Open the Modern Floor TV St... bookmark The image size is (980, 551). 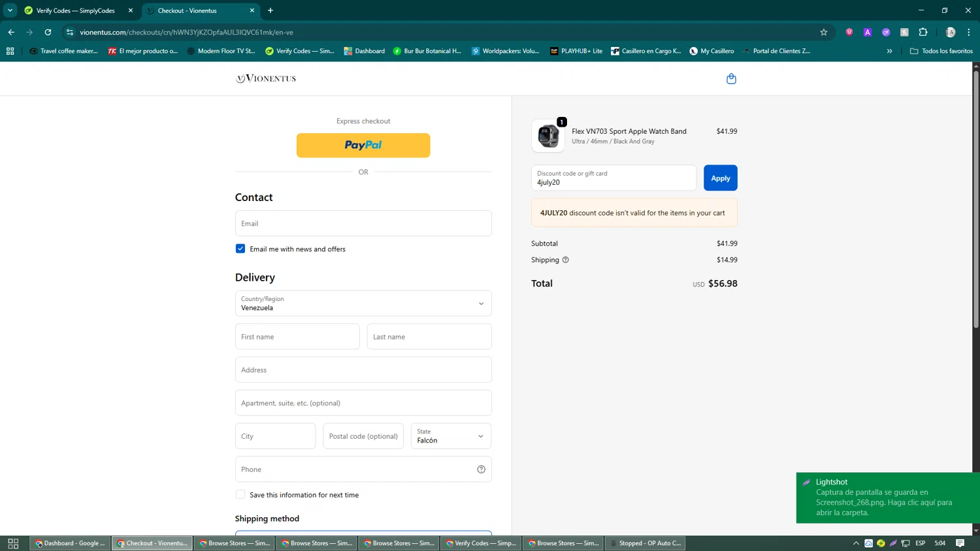(221, 51)
